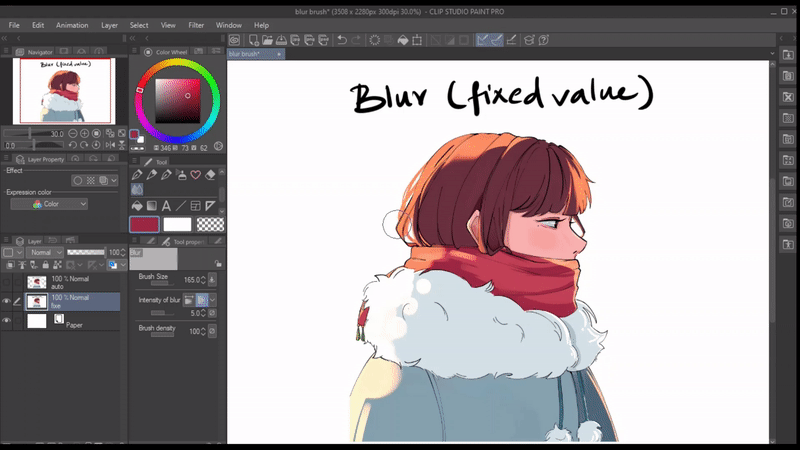The image size is (800, 450).
Task: Select the Frame border tool
Action: (195, 206)
